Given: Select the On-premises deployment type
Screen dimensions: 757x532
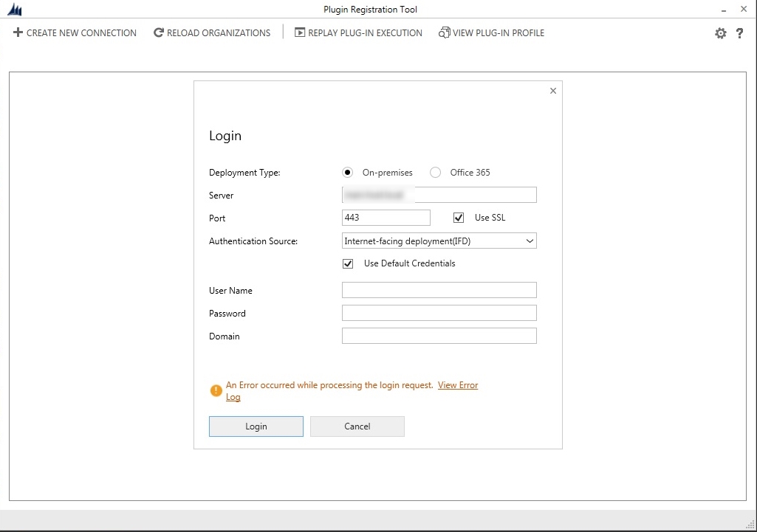Looking at the screenshot, I should (x=347, y=172).
